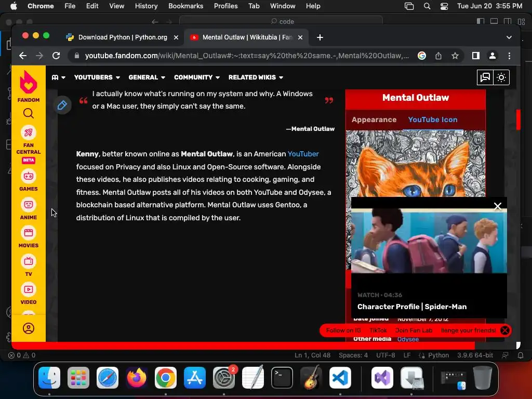Open the Video sidebar icon
The image size is (532, 399).
pos(29,289)
